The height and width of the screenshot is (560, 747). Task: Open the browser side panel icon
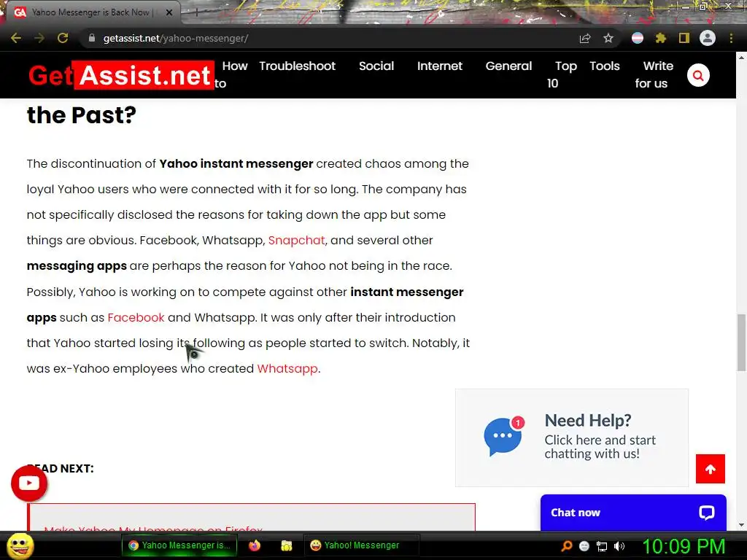pyautogui.click(x=684, y=38)
